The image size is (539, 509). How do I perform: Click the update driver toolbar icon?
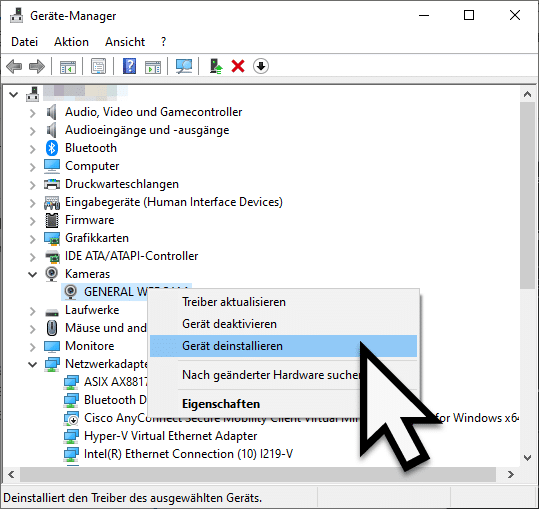[216, 66]
